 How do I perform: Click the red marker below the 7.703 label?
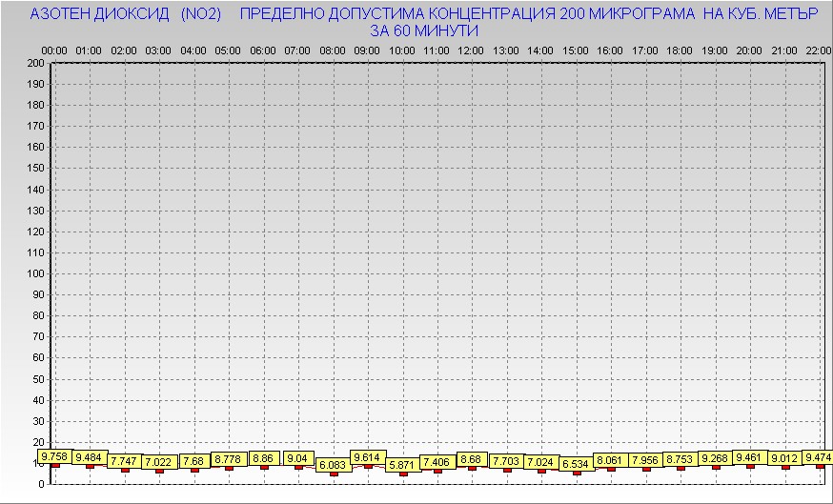(507, 470)
